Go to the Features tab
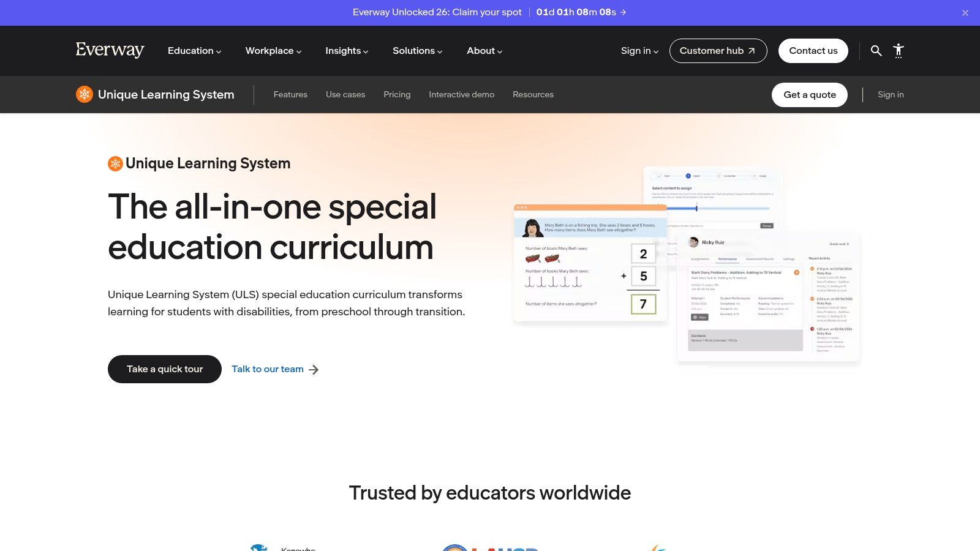This screenshot has height=551, width=980. 290,94
